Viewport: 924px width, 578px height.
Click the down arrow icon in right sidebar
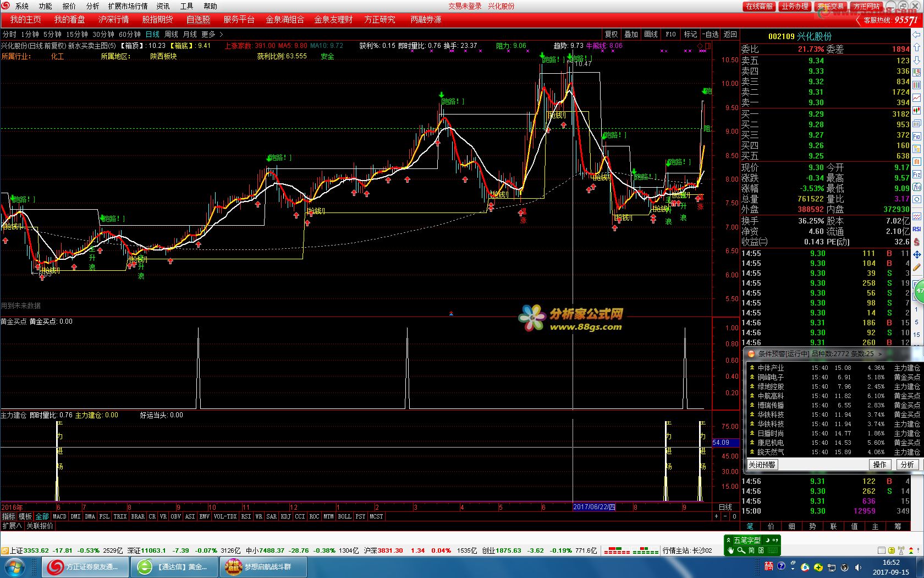[x=916, y=60]
